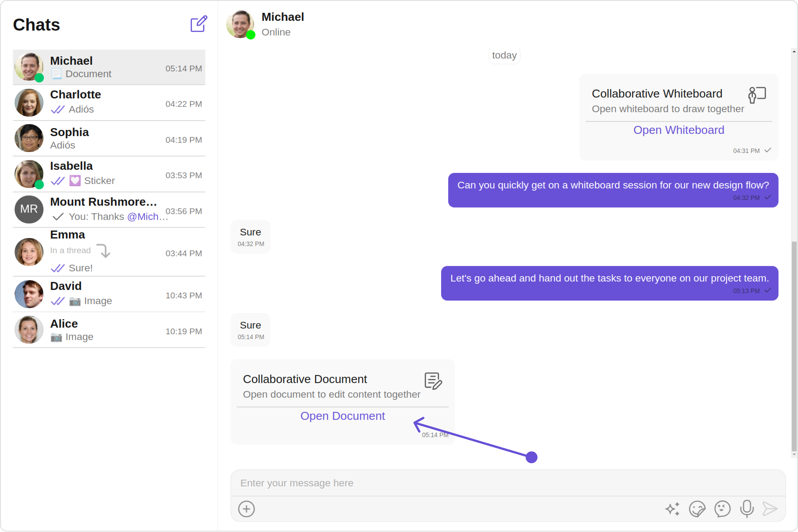Click the AI sparkle assistant icon

672,509
